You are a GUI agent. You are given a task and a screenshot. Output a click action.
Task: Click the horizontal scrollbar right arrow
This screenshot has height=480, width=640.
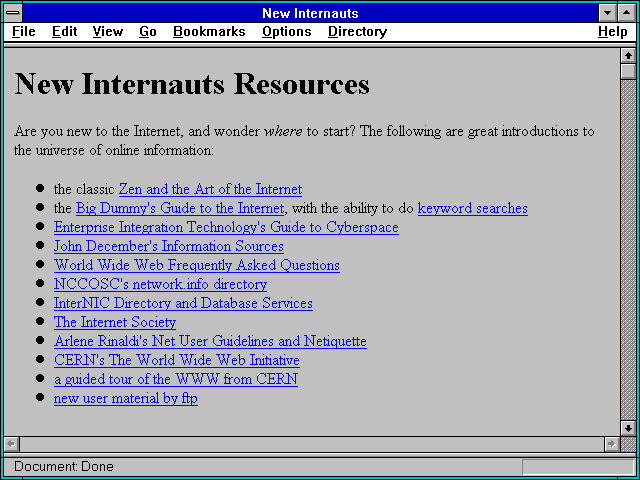611,444
